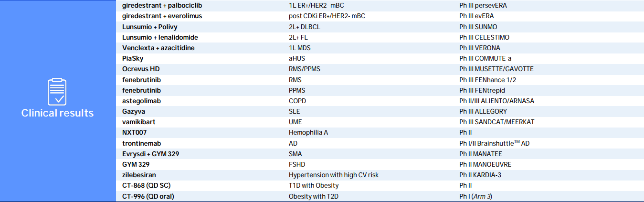Click 'Ph II MANATEE' trial
The height and width of the screenshot is (202, 644).
click(481, 154)
